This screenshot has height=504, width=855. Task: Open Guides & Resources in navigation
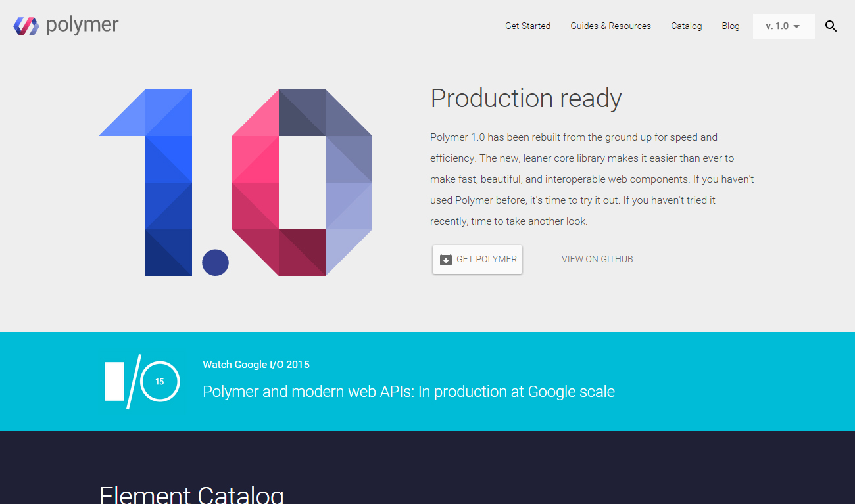(x=610, y=26)
